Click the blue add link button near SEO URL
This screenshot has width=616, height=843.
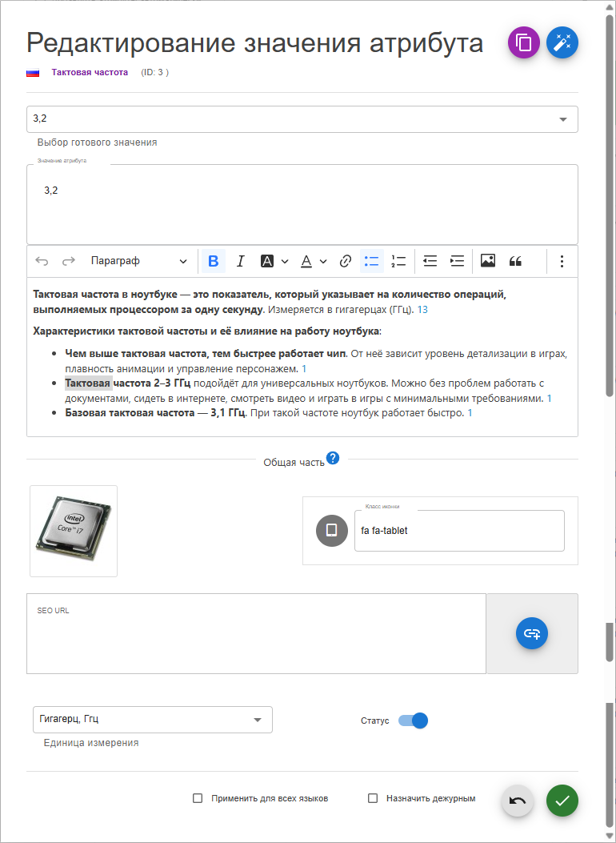pos(532,633)
